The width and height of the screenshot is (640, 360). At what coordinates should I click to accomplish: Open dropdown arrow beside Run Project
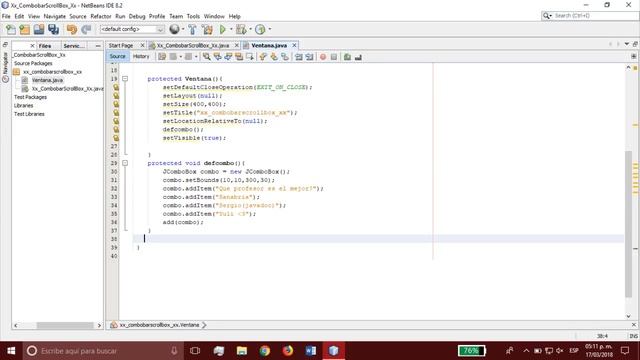tap(231, 29)
